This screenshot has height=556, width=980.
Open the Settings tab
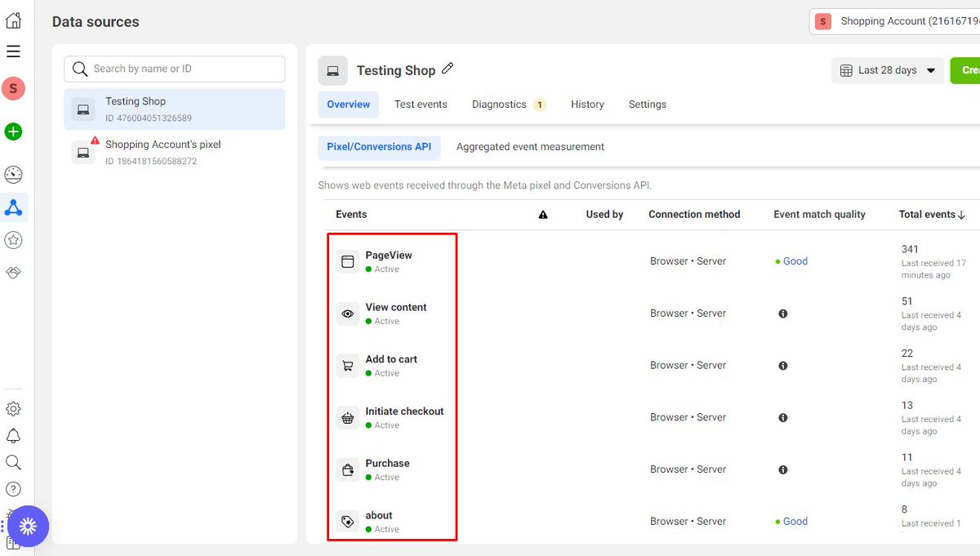[x=648, y=105]
